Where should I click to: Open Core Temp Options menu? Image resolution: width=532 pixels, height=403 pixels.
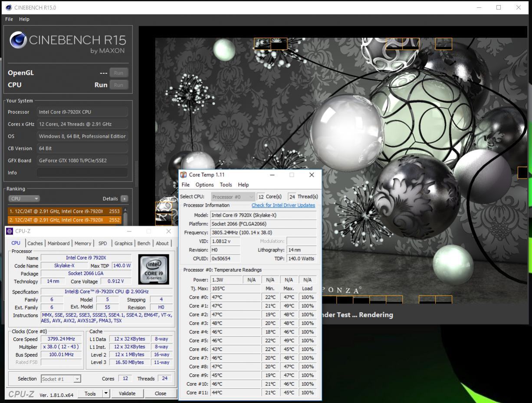click(x=204, y=185)
